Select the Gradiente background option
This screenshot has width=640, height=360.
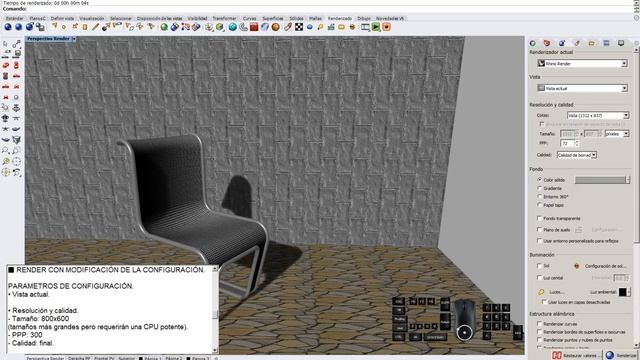pyautogui.click(x=540, y=188)
